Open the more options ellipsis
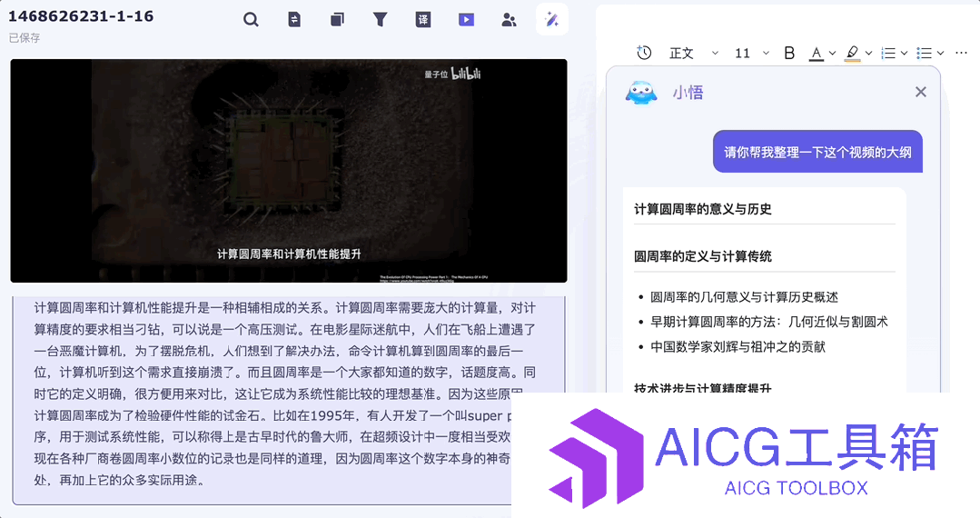 pyautogui.click(x=961, y=54)
